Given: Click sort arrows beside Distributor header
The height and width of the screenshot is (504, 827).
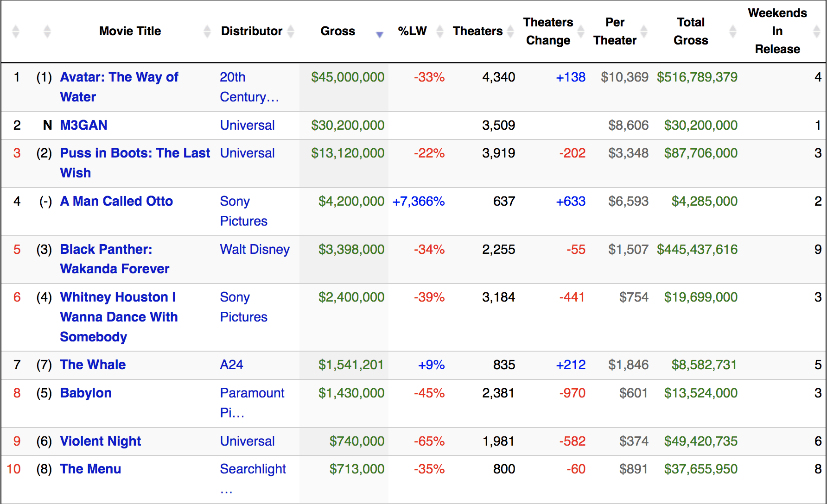Looking at the screenshot, I should coord(291,31).
